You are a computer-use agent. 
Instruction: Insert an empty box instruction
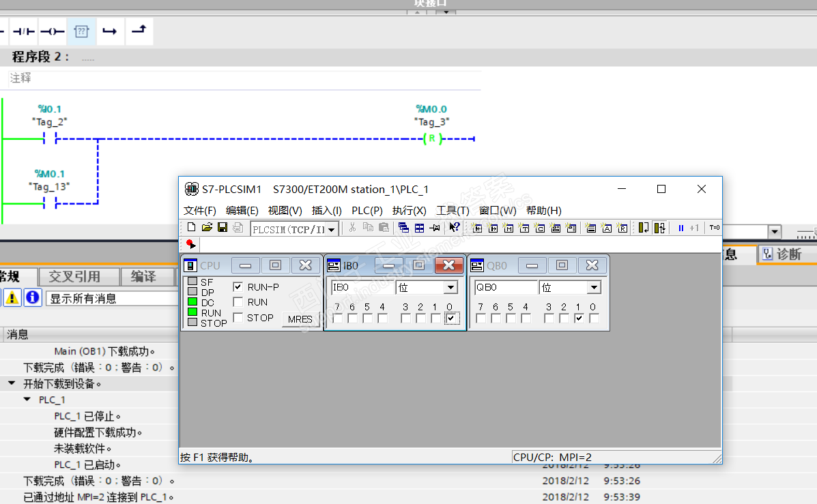(81, 31)
